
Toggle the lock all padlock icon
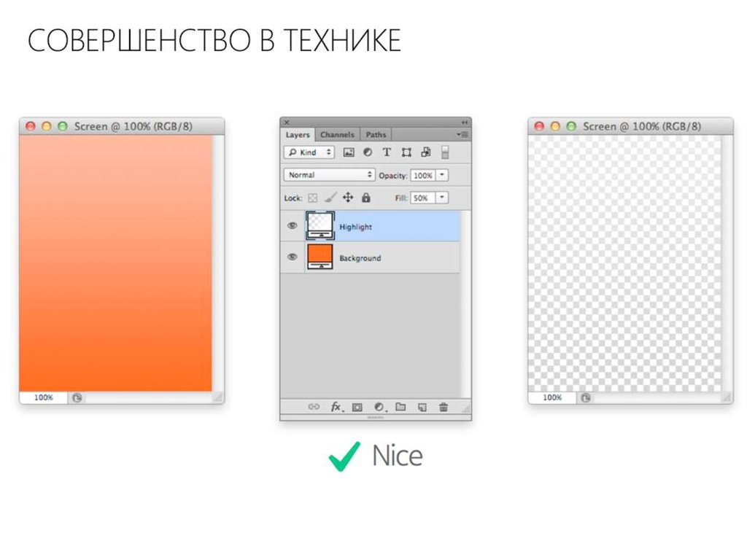point(365,198)
